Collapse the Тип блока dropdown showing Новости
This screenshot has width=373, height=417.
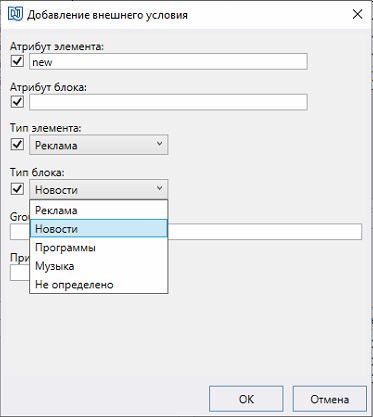pos(99,189)
